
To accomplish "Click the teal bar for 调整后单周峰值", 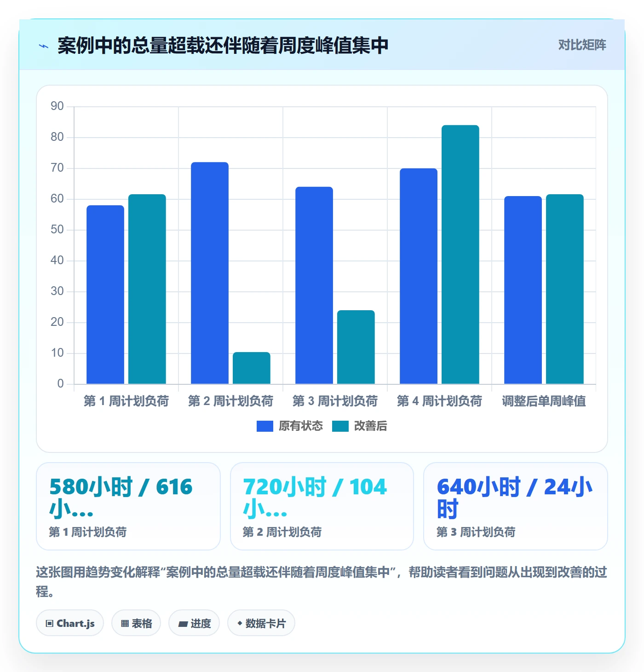I will 565,289.
